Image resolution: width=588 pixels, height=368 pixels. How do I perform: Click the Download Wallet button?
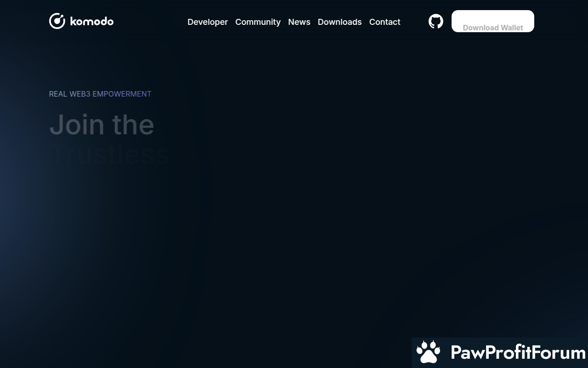pyautogui.click(x=493, y=21)
